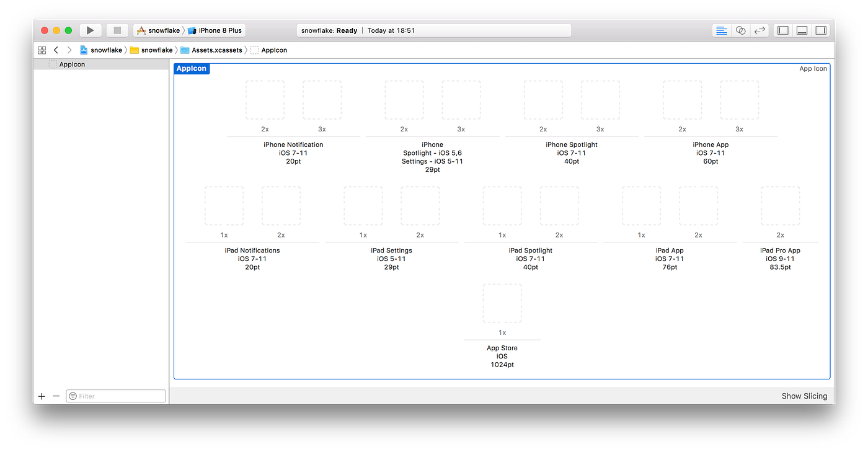Add a new asset with the plus button
Image resolution: width=868 pixels, height=452 pixels.
pyautogui.click(x=41, y=396)
